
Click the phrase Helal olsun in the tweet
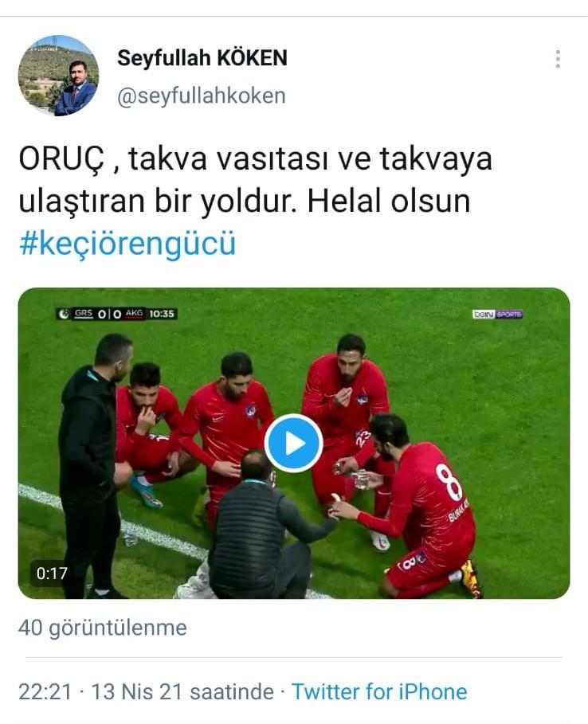[389, 202]
